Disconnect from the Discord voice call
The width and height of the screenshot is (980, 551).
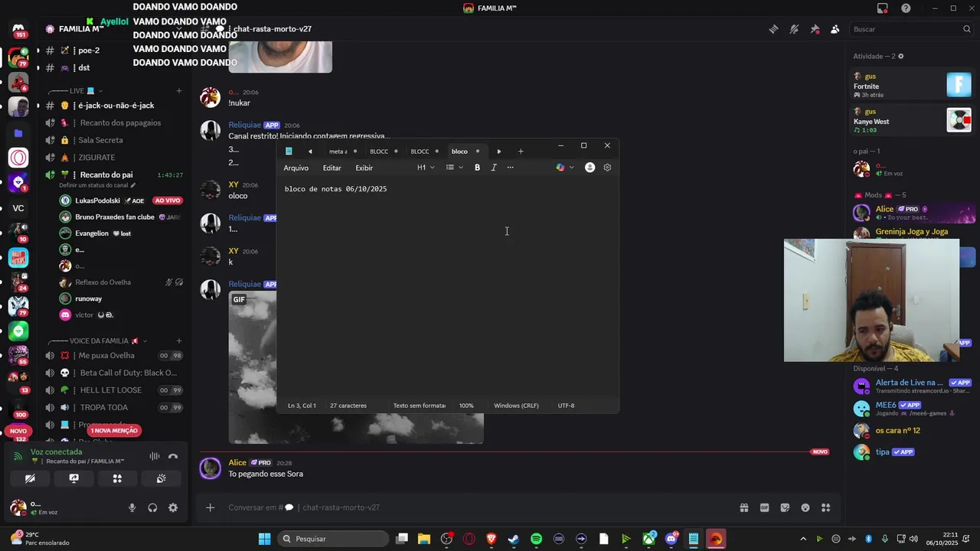(x=173, y=457)
